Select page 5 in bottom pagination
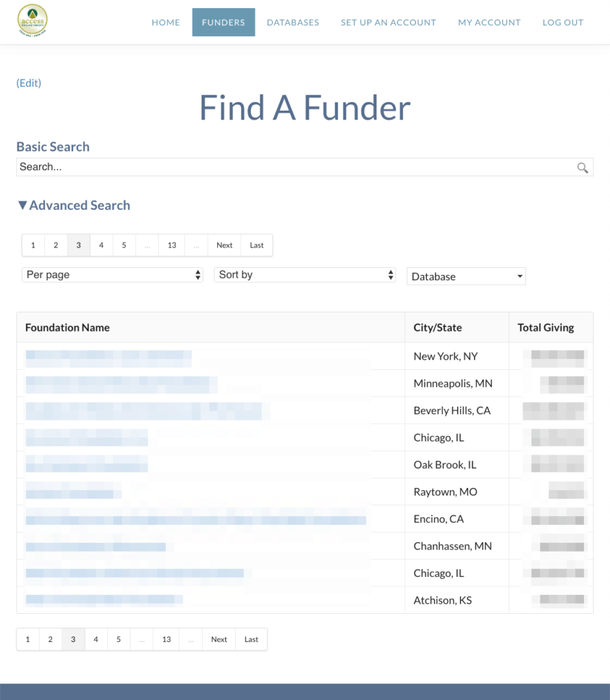Image resolution: width=610 pixels, height=700 pixels. (118, 639)
